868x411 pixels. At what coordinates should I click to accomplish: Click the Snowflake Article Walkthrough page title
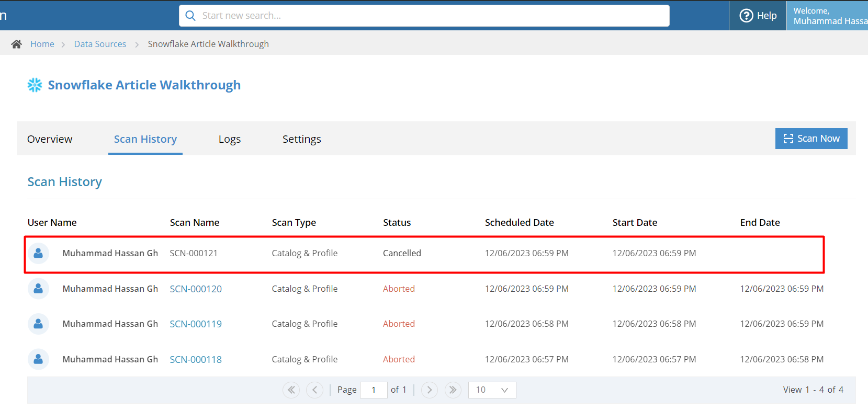tap(144, 85)
